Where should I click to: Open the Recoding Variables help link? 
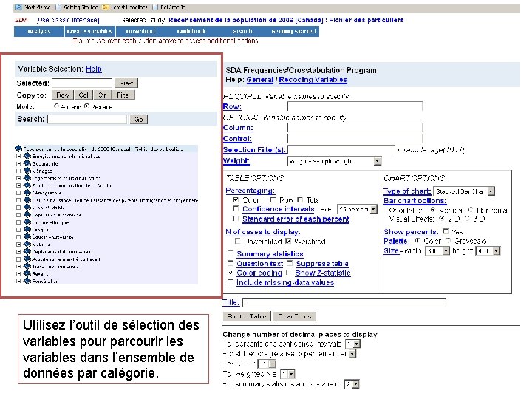[x=313, y=80]
